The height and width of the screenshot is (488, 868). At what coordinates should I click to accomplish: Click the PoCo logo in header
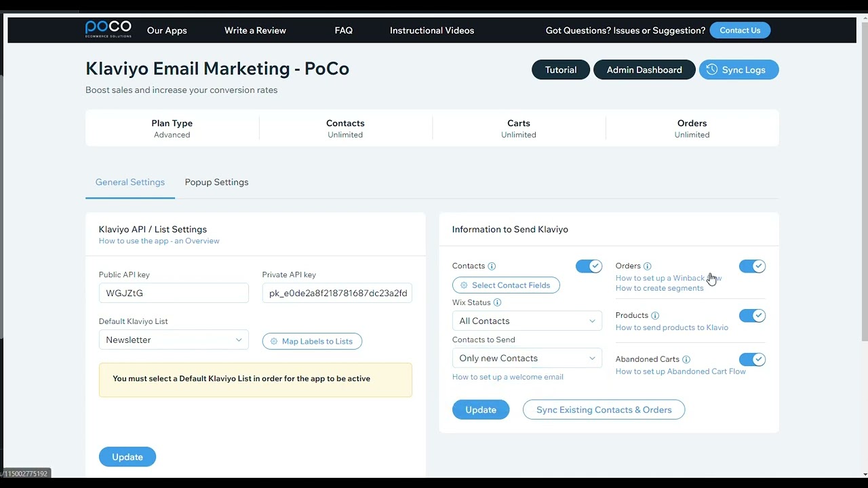pos(108,29)
